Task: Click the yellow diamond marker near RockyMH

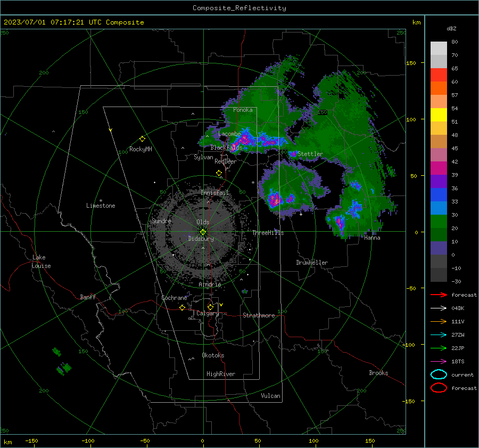Action: 142,139
